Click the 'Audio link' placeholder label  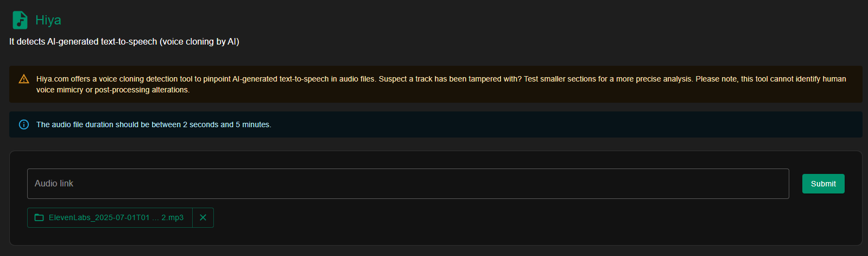point(54,184)
